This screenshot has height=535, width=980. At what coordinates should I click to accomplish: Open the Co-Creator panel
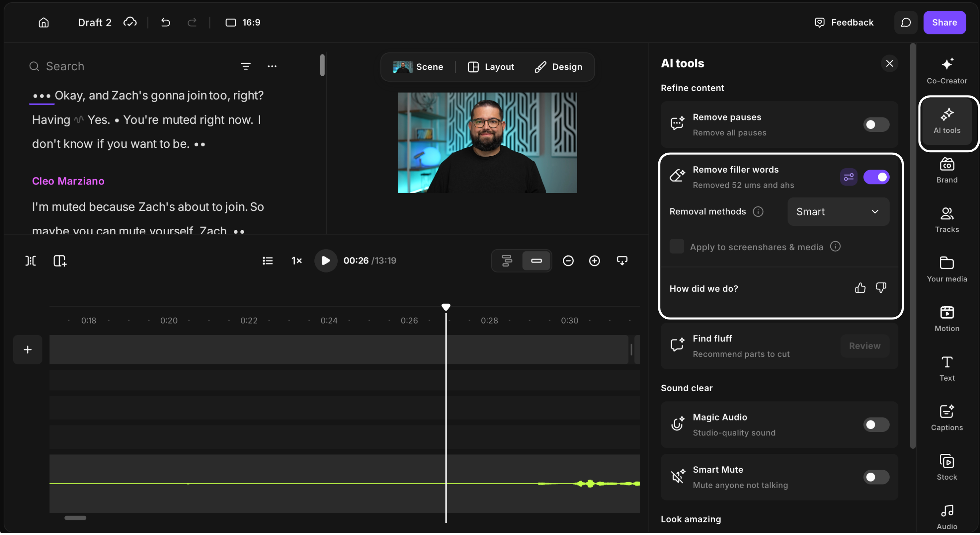click(947, 71)
